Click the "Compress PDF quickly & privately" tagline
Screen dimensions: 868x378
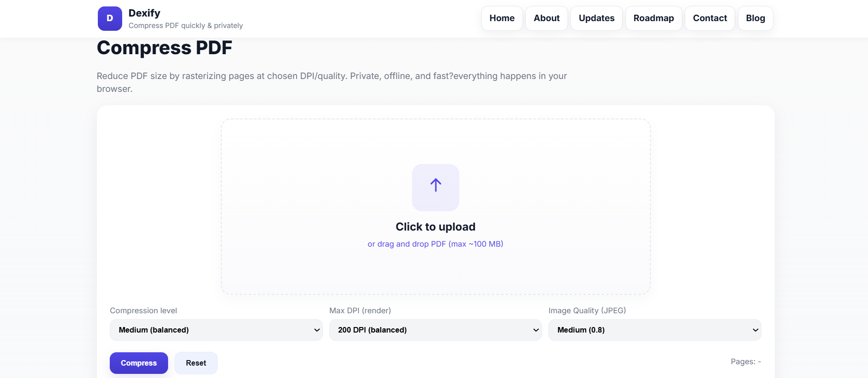point(186,26)
